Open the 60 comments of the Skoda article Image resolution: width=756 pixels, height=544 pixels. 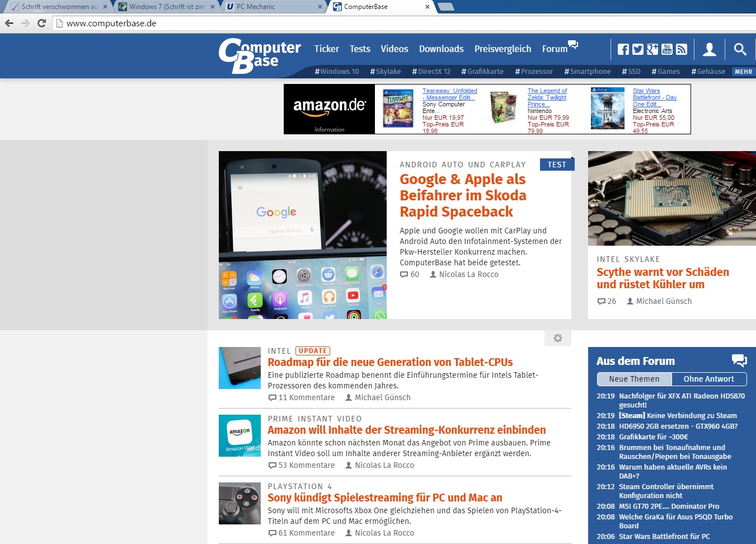410,274
